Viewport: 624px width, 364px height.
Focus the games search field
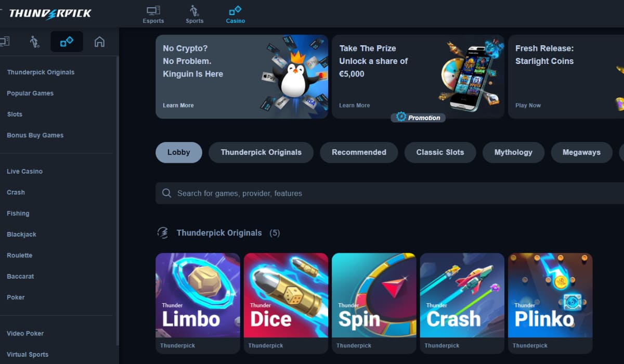click(x=389, y=193)
